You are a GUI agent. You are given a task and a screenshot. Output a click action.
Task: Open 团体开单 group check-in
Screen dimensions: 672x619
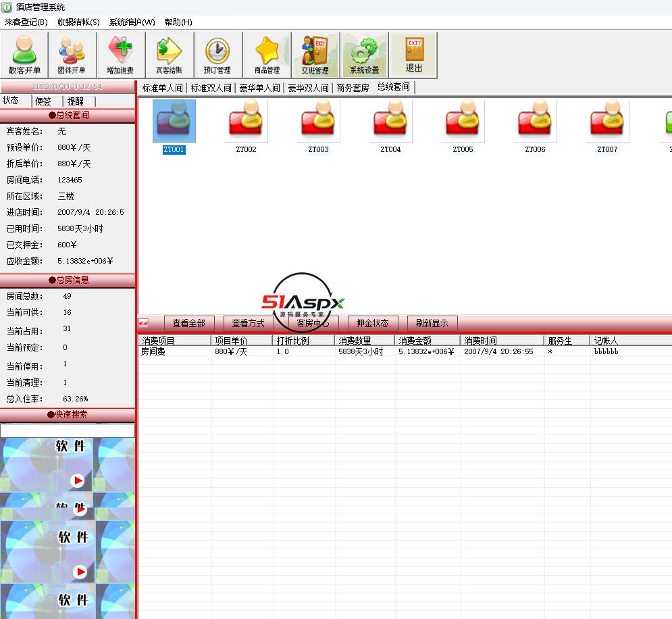coord(72,55)
